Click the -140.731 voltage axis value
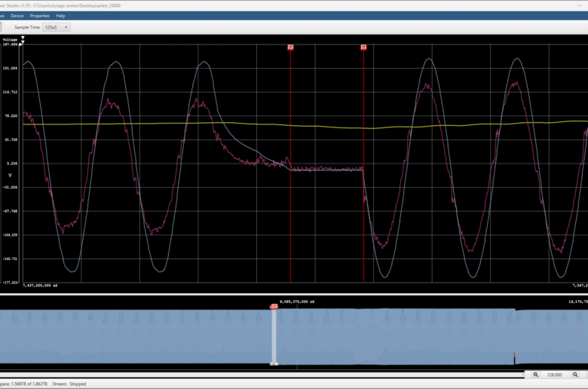 10,259
